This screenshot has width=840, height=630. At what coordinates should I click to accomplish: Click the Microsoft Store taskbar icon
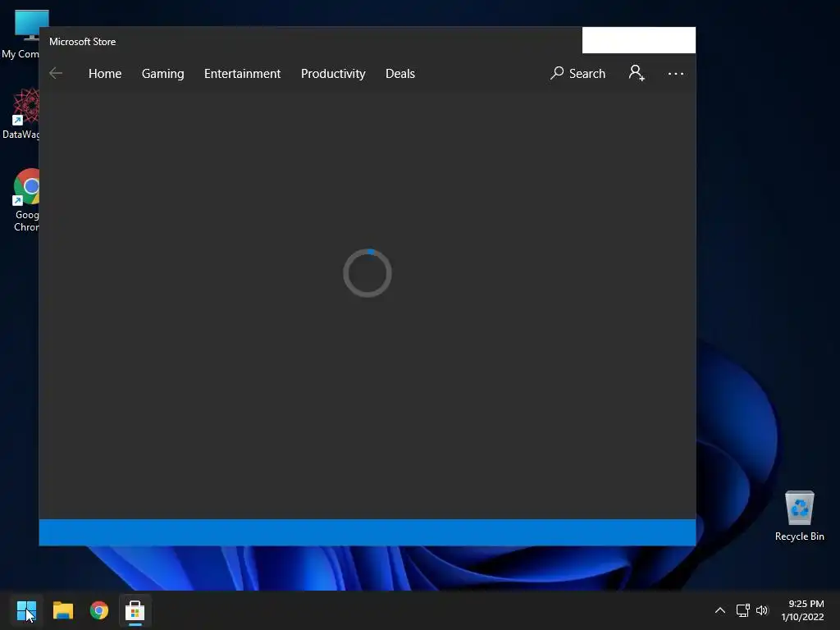point(135,610)
